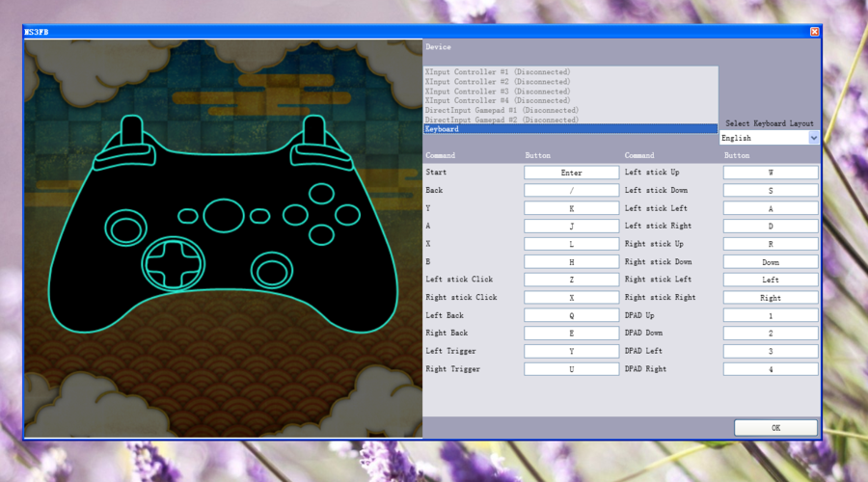868x482 pixels.
Task: Click the left analog stick on controller image
Action: pos(124,229)
